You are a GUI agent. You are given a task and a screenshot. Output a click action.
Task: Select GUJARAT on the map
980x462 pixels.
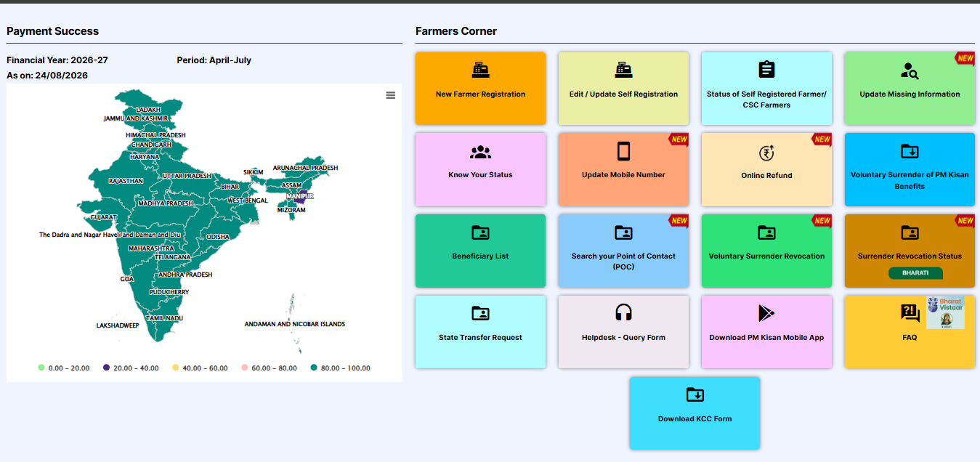(102, 217)
